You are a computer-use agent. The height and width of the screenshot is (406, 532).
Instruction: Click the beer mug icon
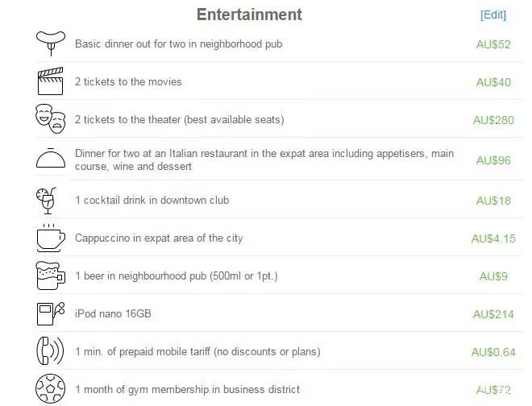pyautogui.click(x=50, y=275)
